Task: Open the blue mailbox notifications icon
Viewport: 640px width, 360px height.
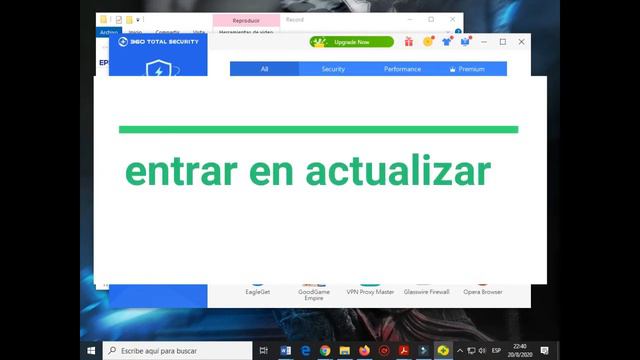Action: click(x=465, y=42)
